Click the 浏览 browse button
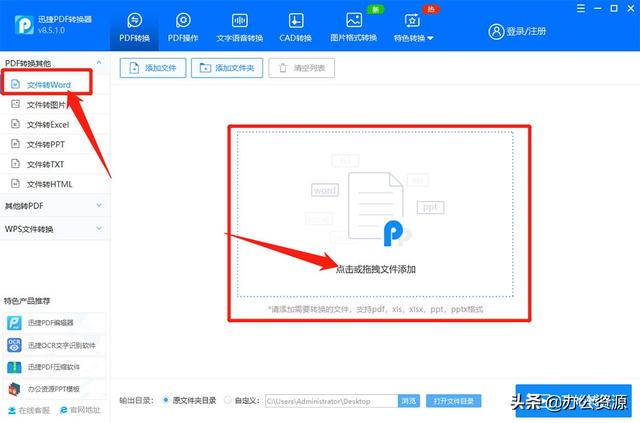Viewport: 640px width, 423px height. click(x=409, y=401)
